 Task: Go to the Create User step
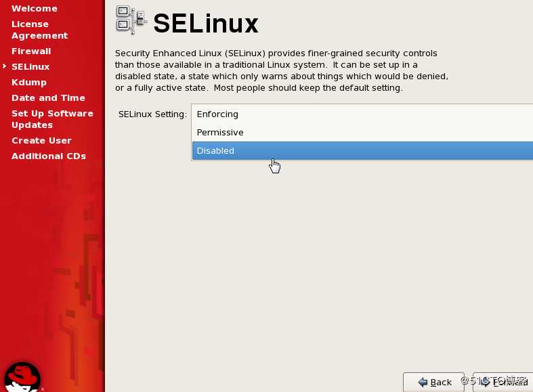[41, 141]
